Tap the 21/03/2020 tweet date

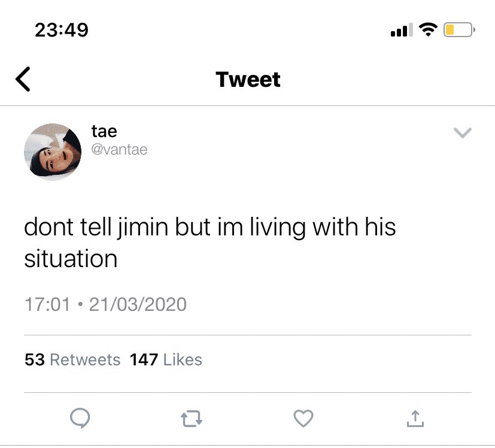click(x=138, y=304)
